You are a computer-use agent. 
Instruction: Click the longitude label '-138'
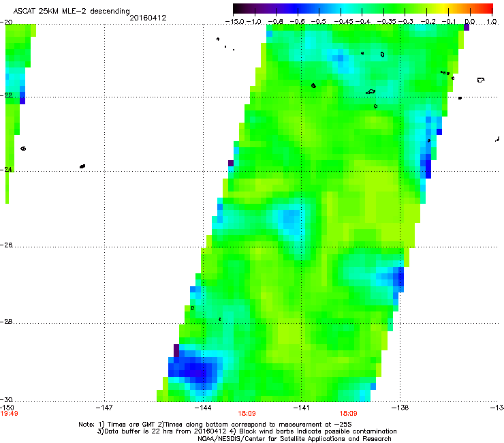pyautogui.click(x=400, y=408)
